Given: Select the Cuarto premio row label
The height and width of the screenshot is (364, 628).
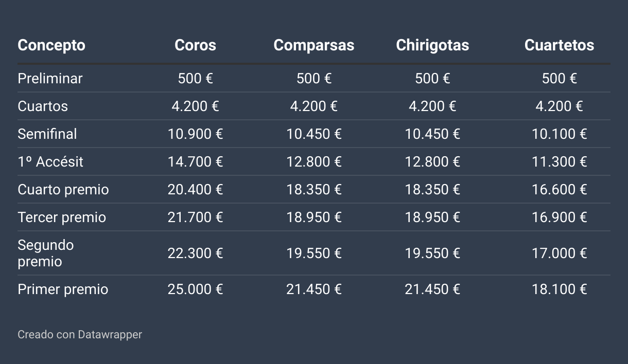Looking at the screenshot, I should 63,190.
